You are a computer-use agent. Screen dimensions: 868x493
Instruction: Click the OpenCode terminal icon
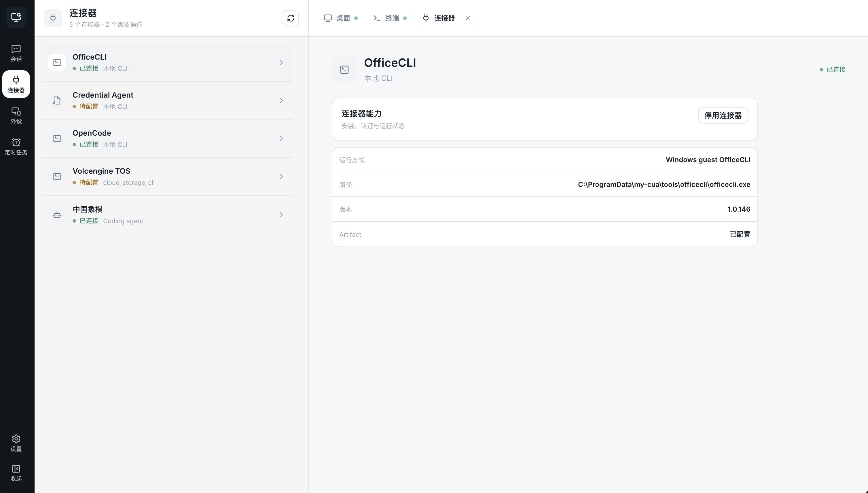tap(57, 139)
